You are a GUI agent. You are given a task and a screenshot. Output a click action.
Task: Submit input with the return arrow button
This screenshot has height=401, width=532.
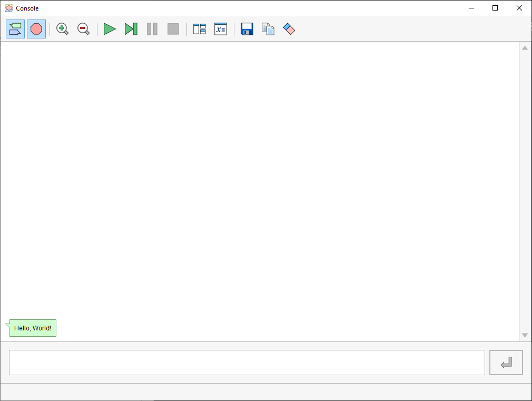[x=506, y=363]
